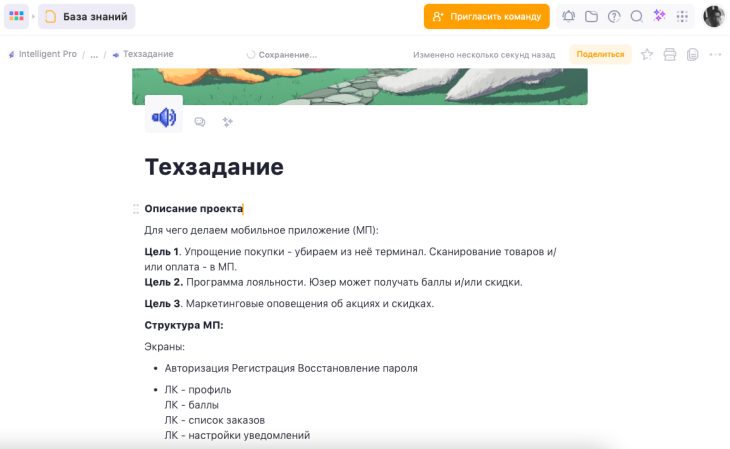Select the Техзадание breadcrumb item
The image size is (730, 449).
coord(143,54)
